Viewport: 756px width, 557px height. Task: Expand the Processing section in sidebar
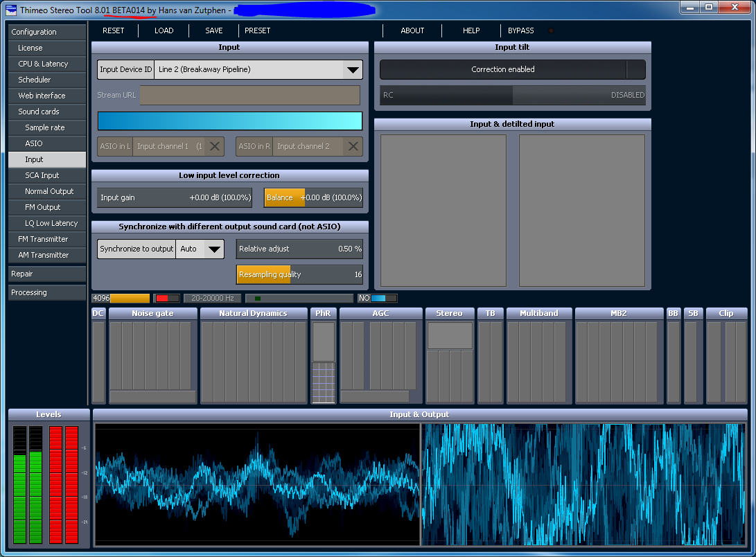point(47,292)
